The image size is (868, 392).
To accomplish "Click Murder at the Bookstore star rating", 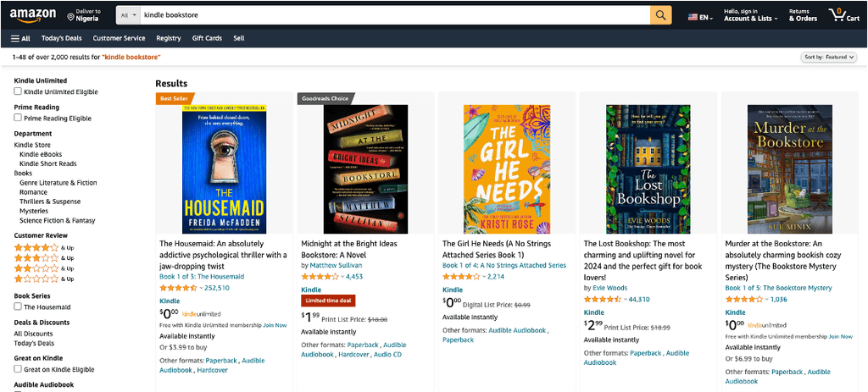I will [x=744, y=299].
